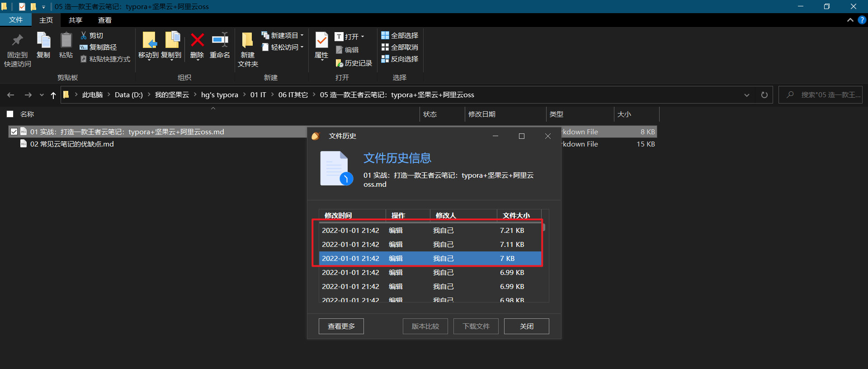Toggle the select-all items checkbox
Viewport: 868px width, 369px height.
pos(10,114)
